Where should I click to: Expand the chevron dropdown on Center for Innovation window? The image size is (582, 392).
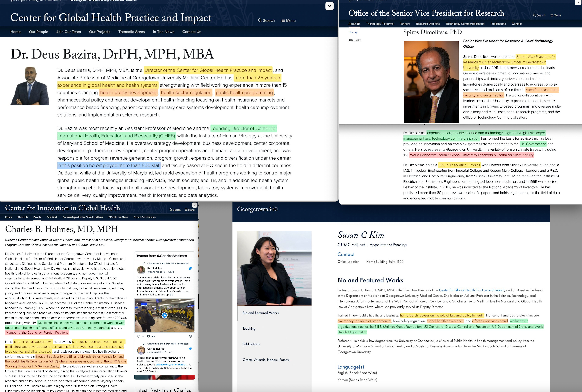coord(195,205)
